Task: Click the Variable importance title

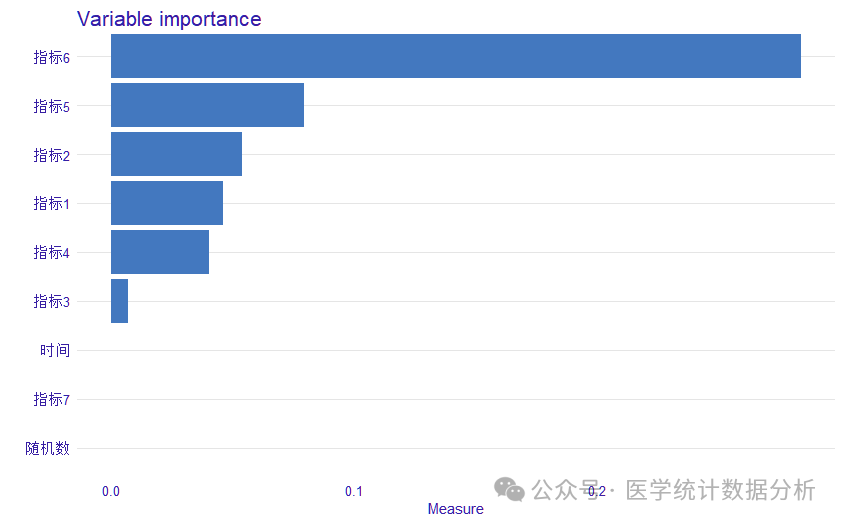Action: 169,19
